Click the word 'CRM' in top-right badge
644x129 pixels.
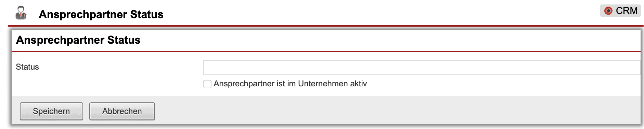(x=627, y=11)
